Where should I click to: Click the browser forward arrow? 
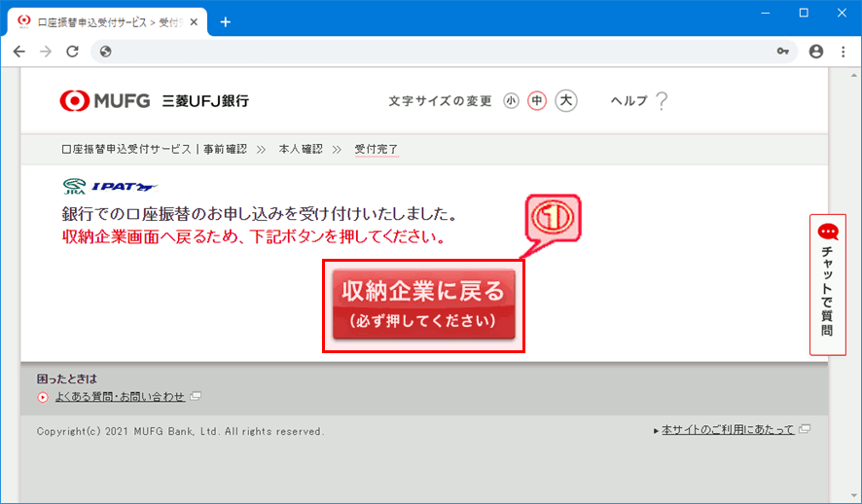click(46, 52)
